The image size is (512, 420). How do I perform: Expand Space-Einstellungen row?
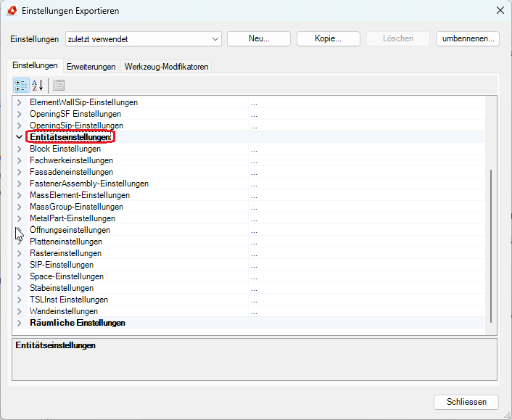(20, 276)
